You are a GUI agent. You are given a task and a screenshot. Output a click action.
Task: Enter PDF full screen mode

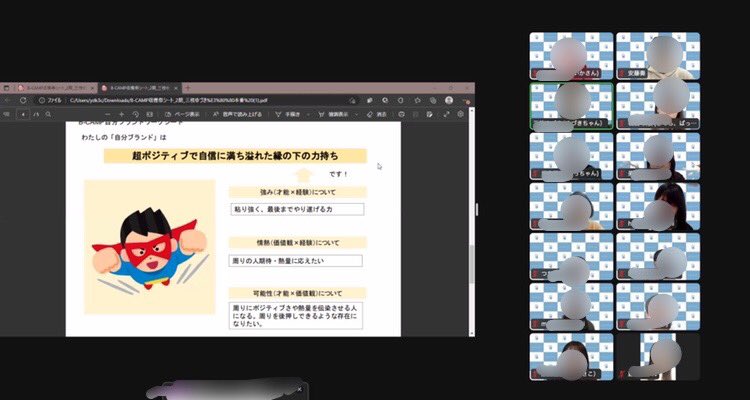click(x=446, y=114)
